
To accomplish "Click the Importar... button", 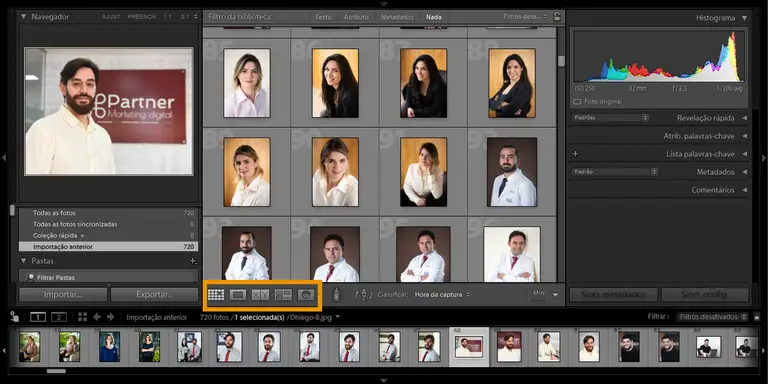I will (63, 295).
